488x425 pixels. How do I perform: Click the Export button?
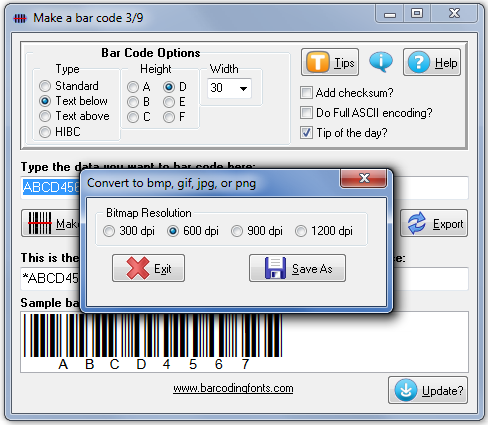tap(434, 223)
